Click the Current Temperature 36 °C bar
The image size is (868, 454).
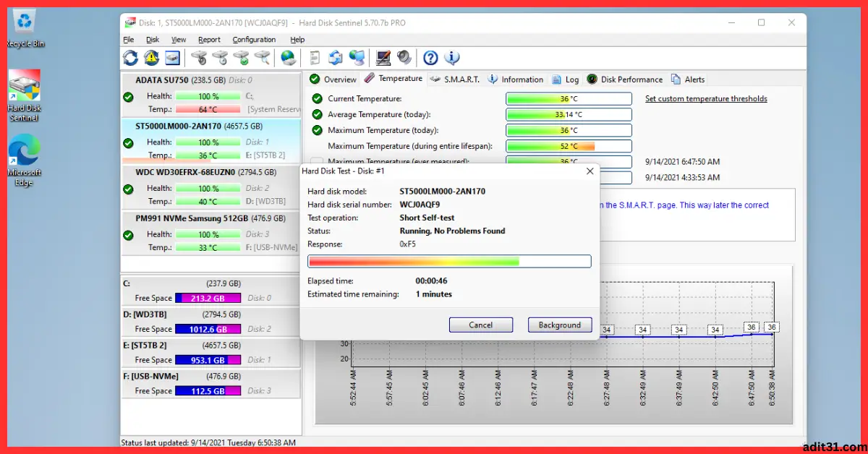pyautogui.click(x=569, y=99)
